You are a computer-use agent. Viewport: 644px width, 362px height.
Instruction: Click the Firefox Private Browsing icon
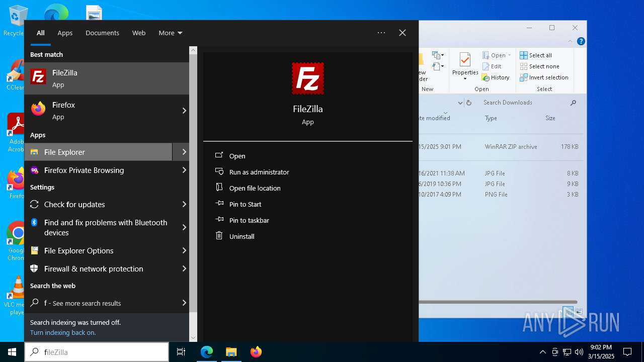34,170
